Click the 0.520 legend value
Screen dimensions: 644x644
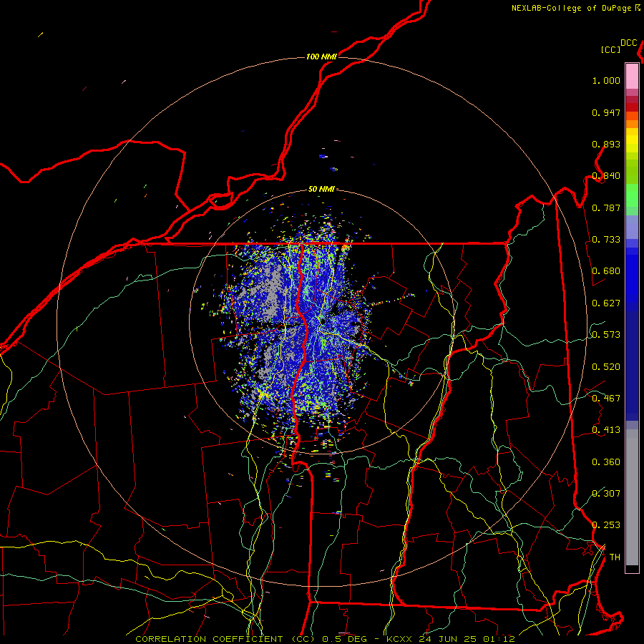click(606, 367)
